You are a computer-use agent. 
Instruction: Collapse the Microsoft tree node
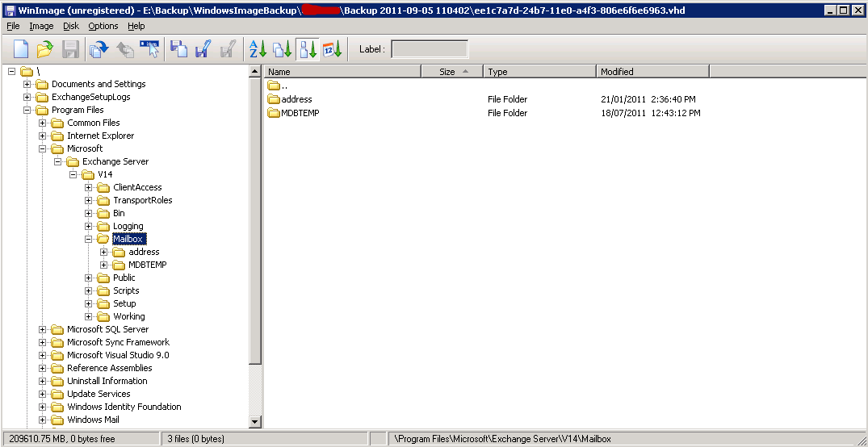(x=43, y=148)
